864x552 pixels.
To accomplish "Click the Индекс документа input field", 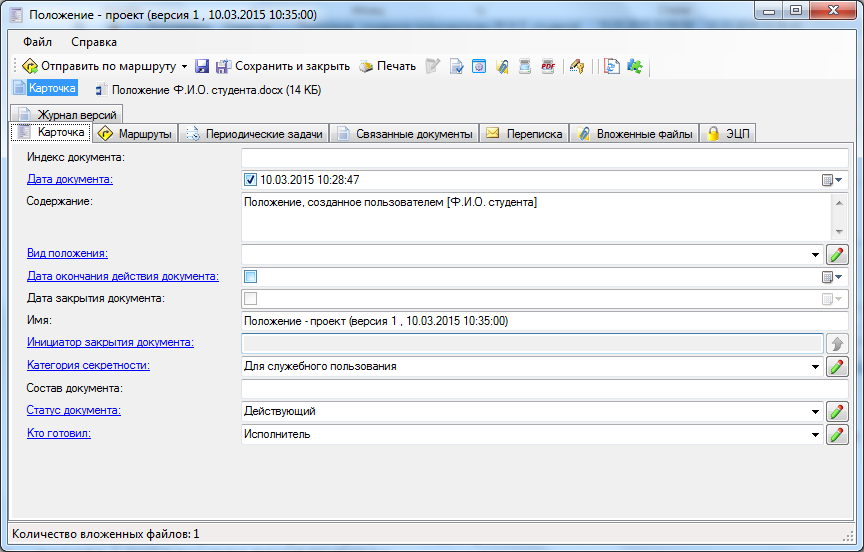I will point(544,158).
